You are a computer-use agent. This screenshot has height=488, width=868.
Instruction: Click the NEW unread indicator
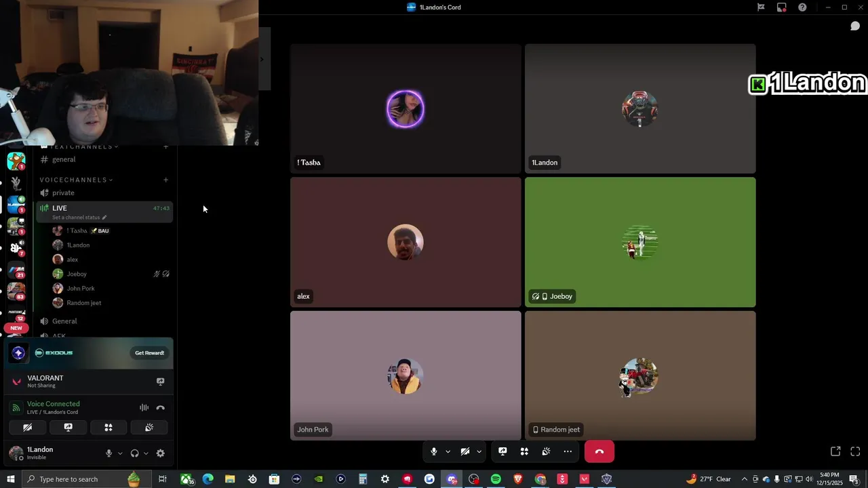point(16,328)
